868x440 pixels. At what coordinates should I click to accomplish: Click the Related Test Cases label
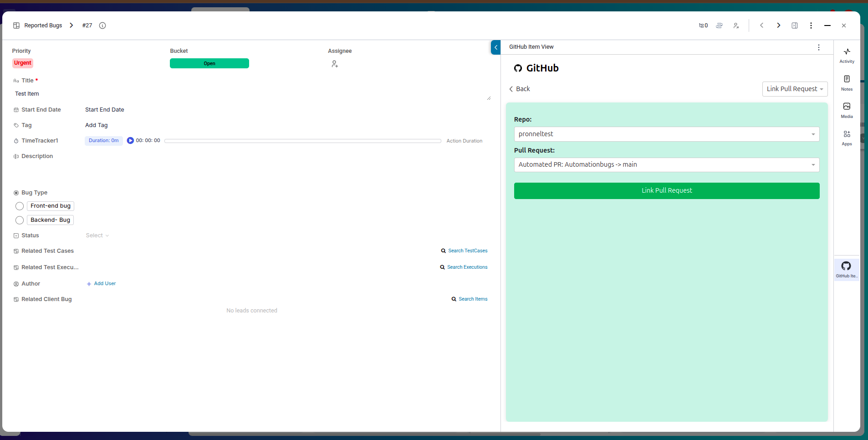point(47,251)
